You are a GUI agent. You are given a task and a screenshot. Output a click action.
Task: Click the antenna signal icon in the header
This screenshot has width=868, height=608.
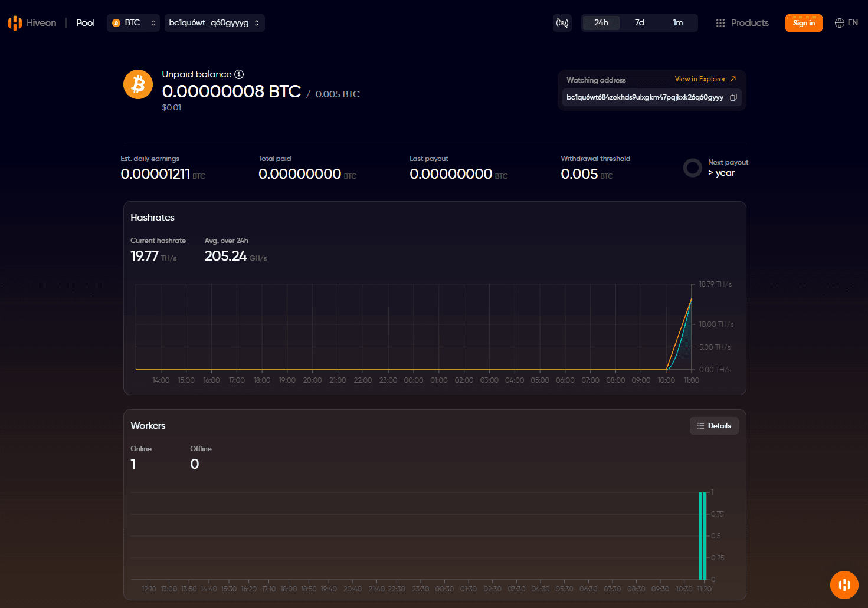562,22
